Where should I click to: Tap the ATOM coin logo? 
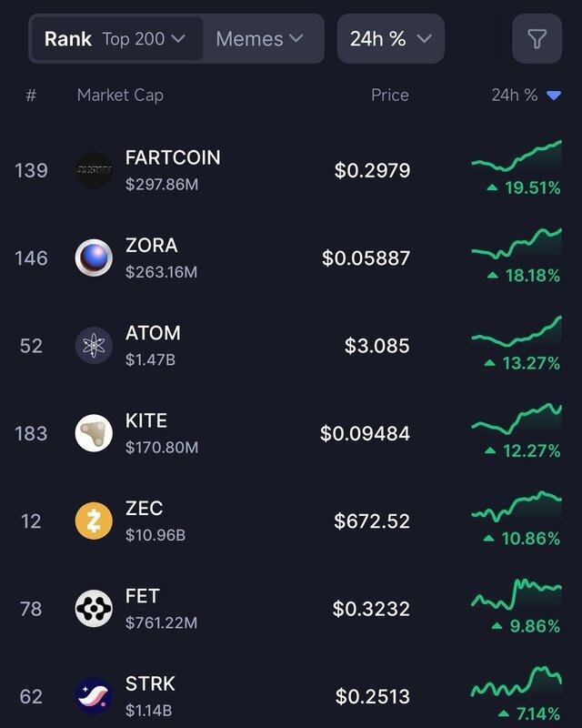[x=94, y=346]
